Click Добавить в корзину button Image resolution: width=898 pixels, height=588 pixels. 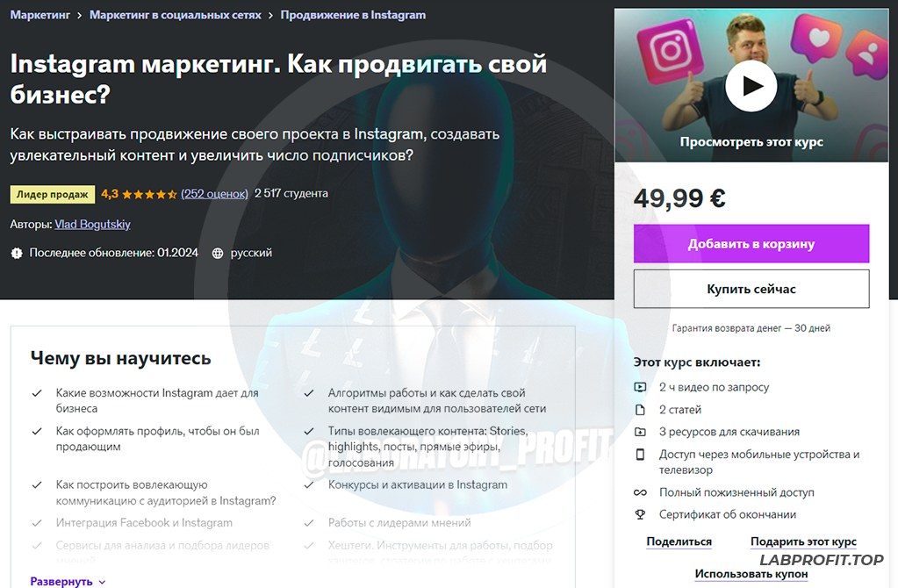(751, 244)
